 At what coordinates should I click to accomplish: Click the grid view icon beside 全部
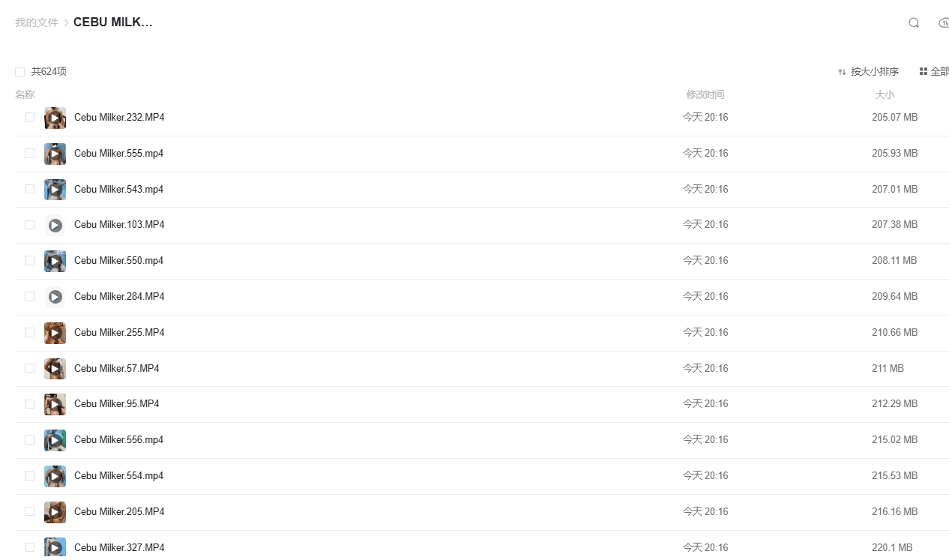(x=924, y=72)
